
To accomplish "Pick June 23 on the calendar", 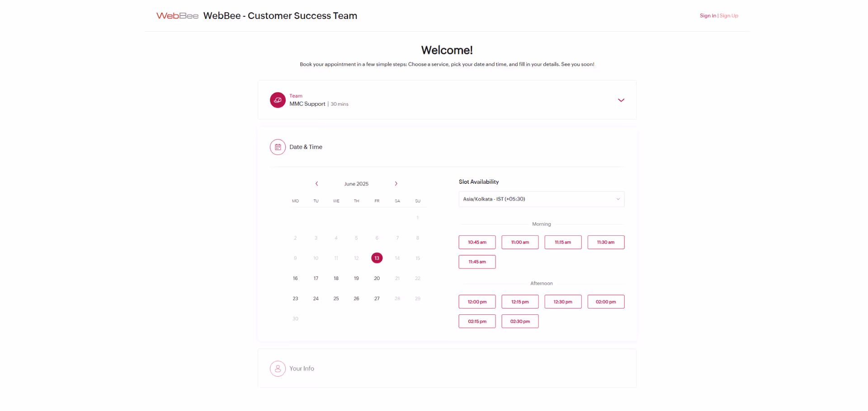I will (295, 299).
